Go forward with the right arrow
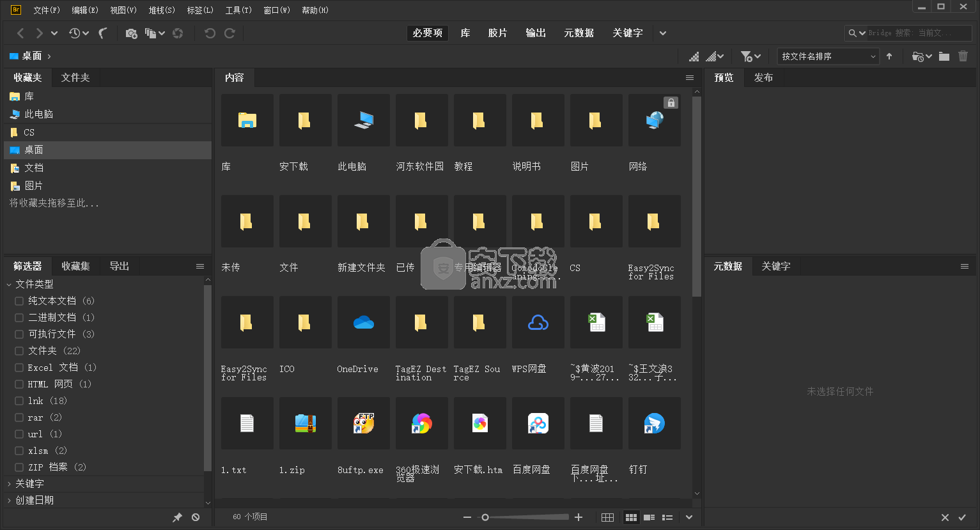The image size is (980, 530). (x=39, y=33)
